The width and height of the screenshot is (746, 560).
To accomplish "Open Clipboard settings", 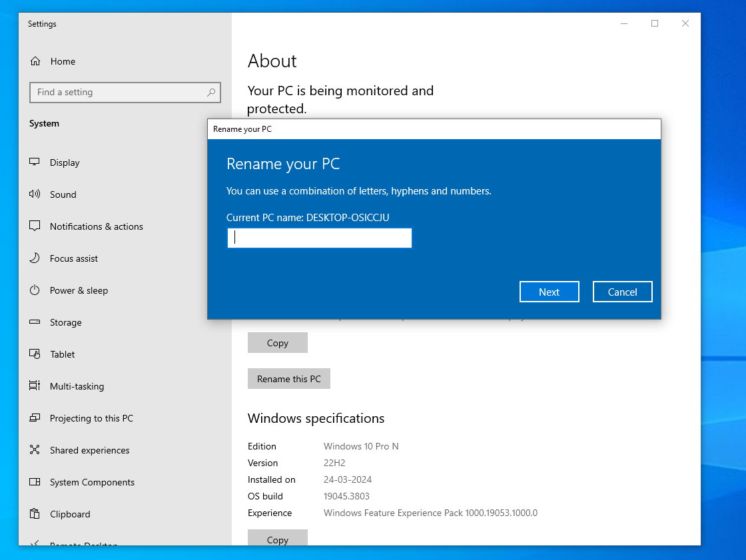I will click(x=70, y=514).
